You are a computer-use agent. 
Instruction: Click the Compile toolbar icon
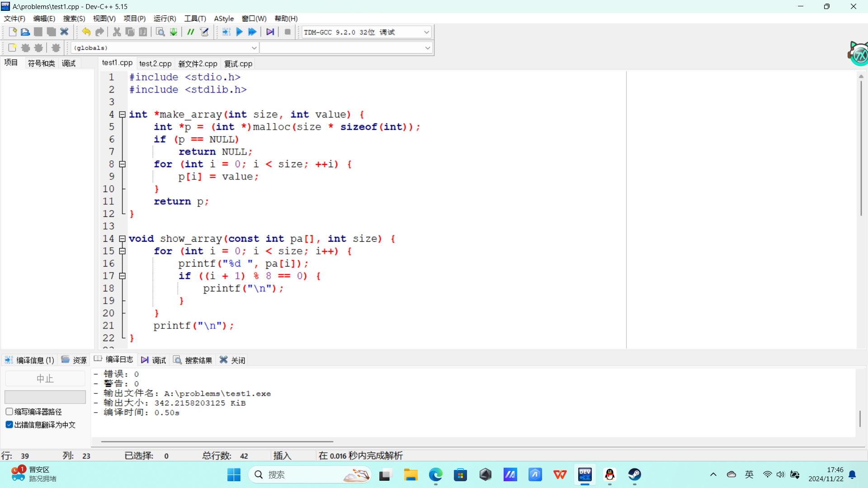point(226,32)
